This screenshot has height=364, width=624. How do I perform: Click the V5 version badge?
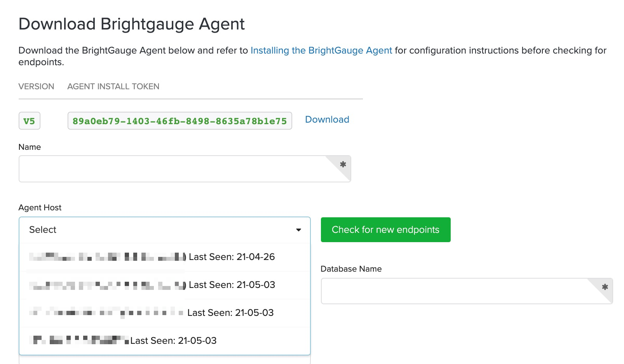(30, 121)
